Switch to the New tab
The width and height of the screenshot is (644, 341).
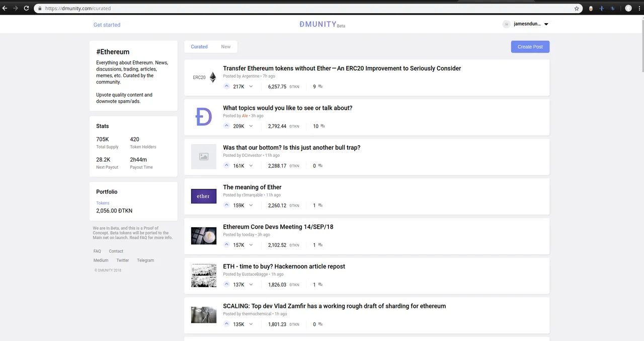226,47
